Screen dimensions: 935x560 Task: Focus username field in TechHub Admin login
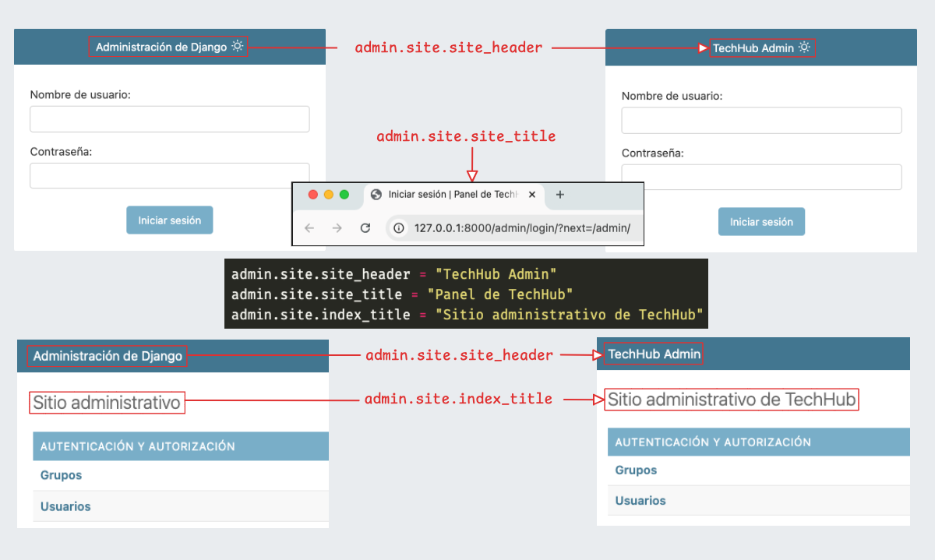coord(761,121)
